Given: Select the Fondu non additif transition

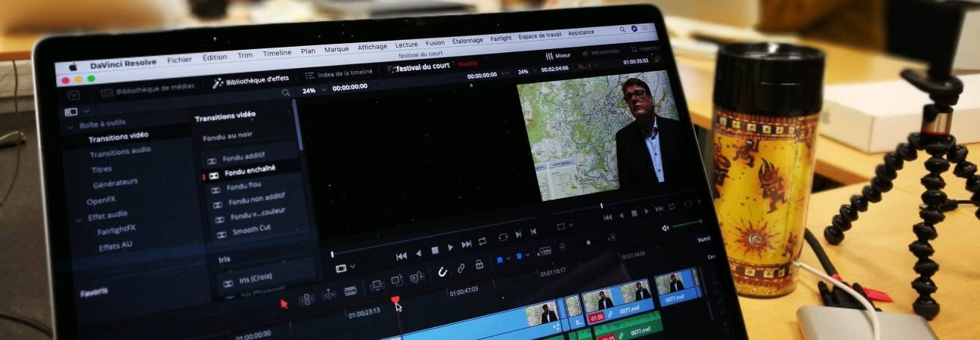Looking at the screenshot, I should coord(256,199).
